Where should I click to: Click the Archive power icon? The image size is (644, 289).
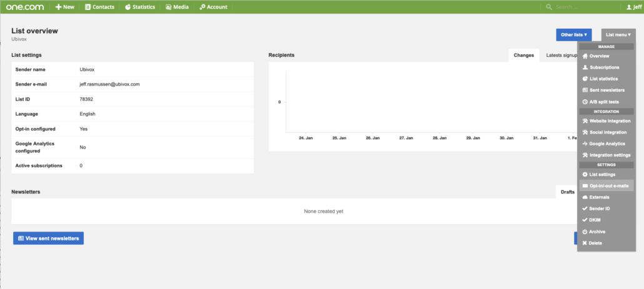[x=585, y=232]
